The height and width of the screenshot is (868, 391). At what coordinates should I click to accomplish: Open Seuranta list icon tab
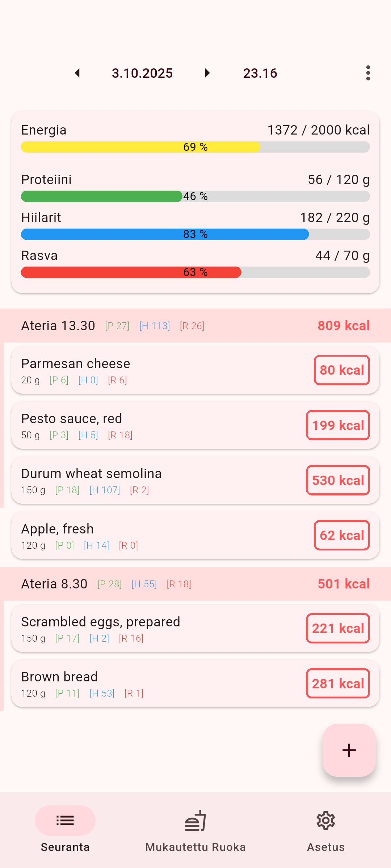65,820
